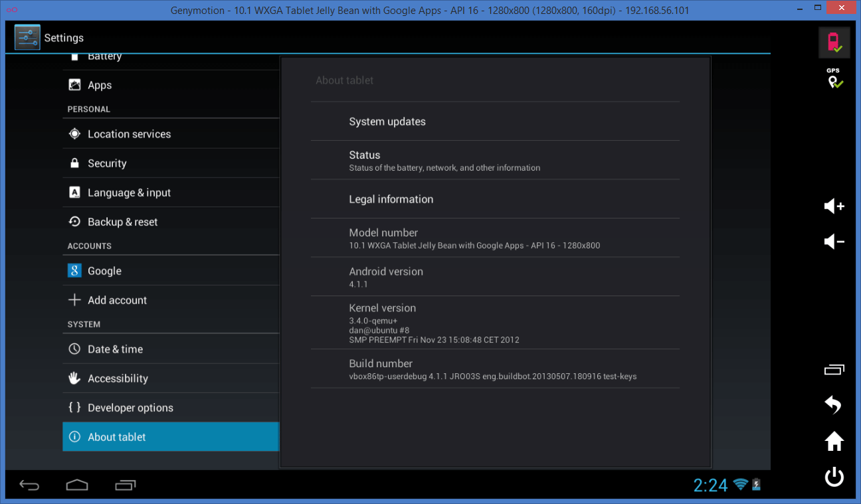
Task: Close the Genymotion window
Action: click(842, 7)
